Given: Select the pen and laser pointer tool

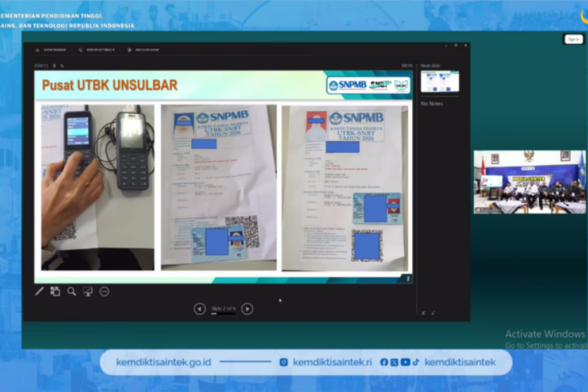Looking at the screenshot, I should click(39, 292).
